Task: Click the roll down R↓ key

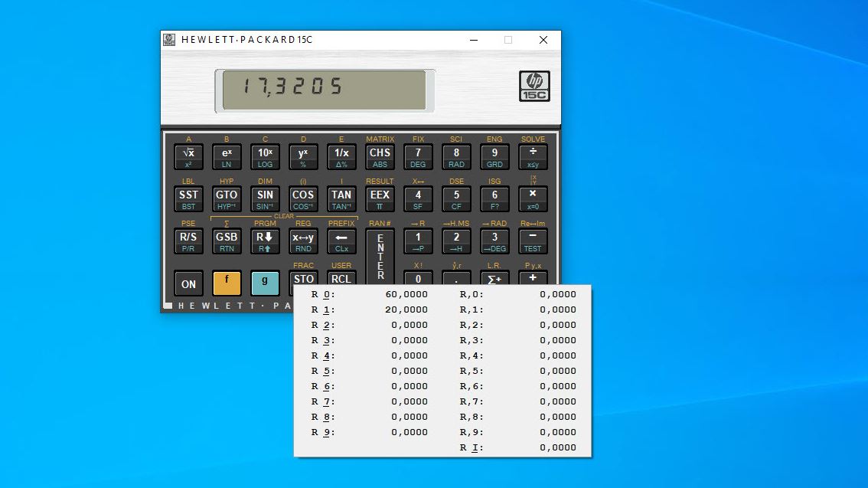Action: (x=265, y=241)
